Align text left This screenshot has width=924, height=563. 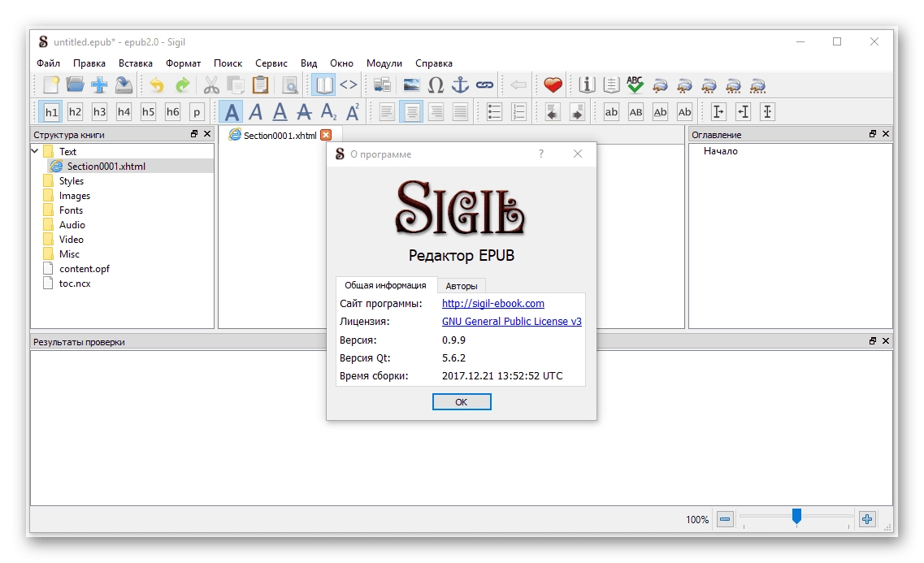(387, 112)
